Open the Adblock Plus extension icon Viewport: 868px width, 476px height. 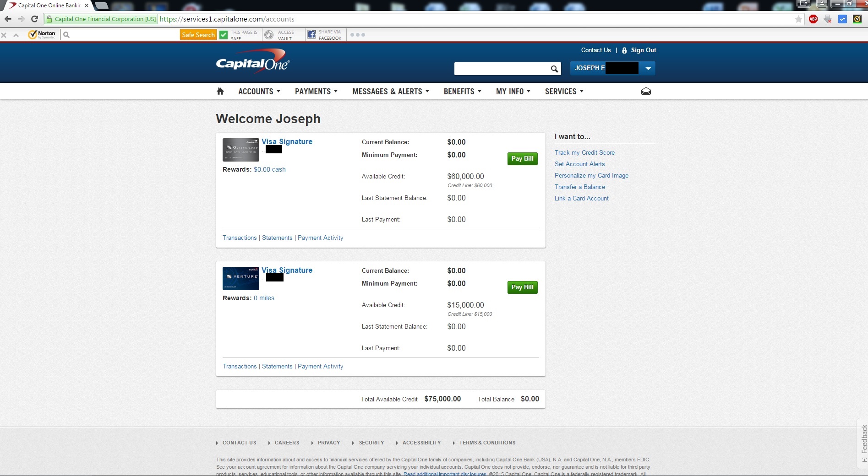[x=813, y=19]
